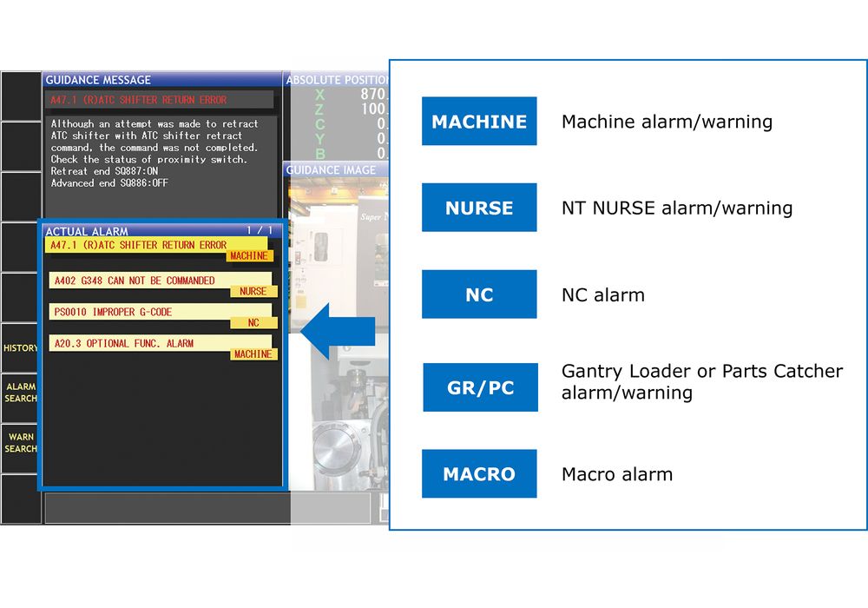868x608 pixels.
Task: Click the blue GR/PC legend badge
Action: point(480,387)
